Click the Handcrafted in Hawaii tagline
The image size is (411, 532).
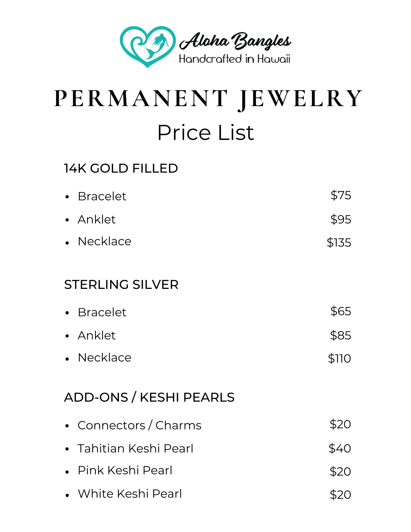click(x=234, y=59)
